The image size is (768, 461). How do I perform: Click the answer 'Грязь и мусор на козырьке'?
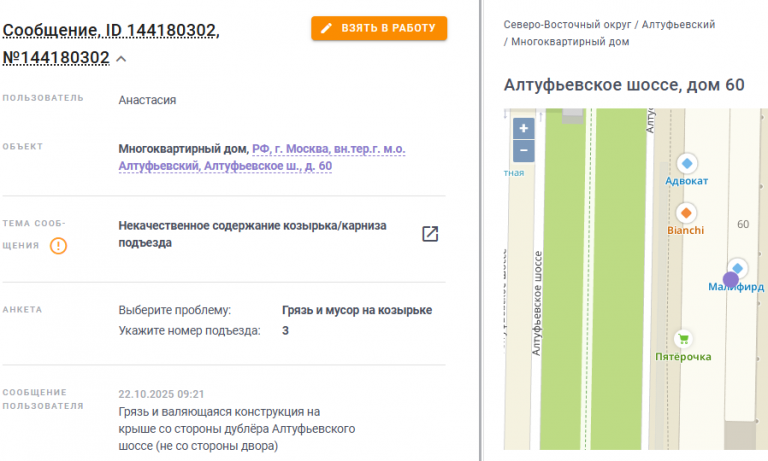click(357, 310)
